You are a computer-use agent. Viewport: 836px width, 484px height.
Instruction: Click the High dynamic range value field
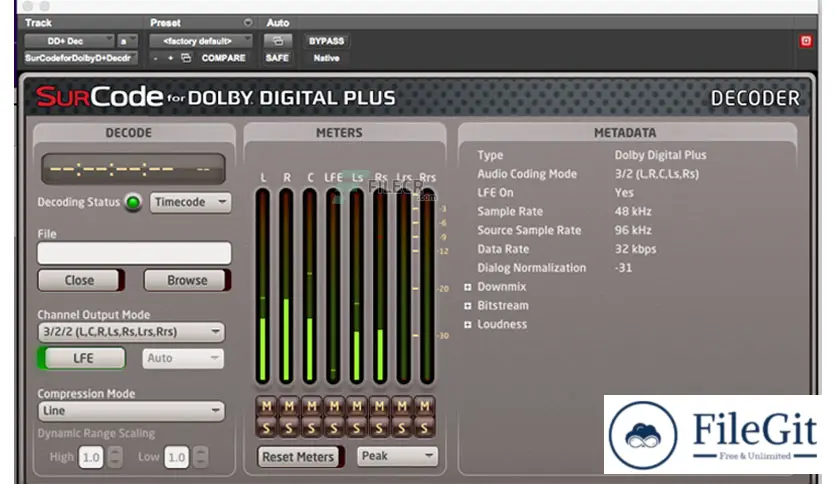tap(91, 457)
